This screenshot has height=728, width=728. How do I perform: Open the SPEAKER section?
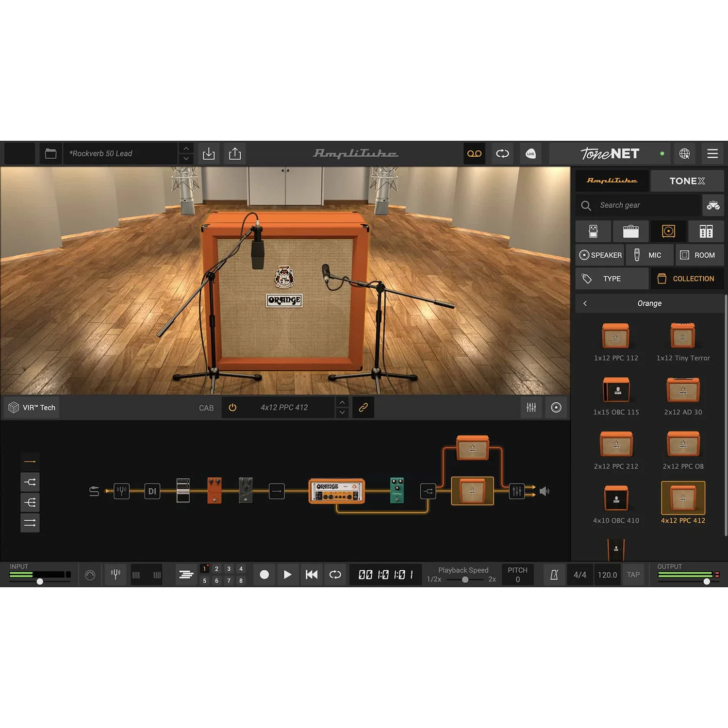[600, 255]
